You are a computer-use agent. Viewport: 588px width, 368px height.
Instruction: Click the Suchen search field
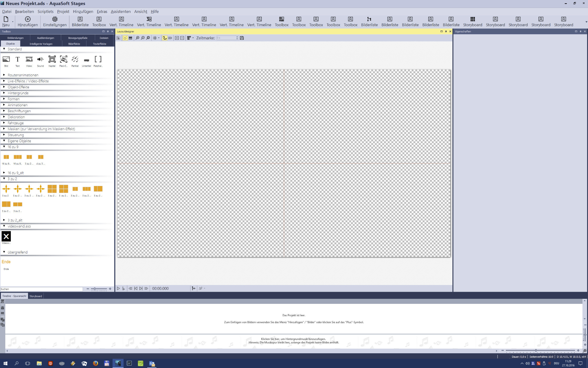click(41, 289)
